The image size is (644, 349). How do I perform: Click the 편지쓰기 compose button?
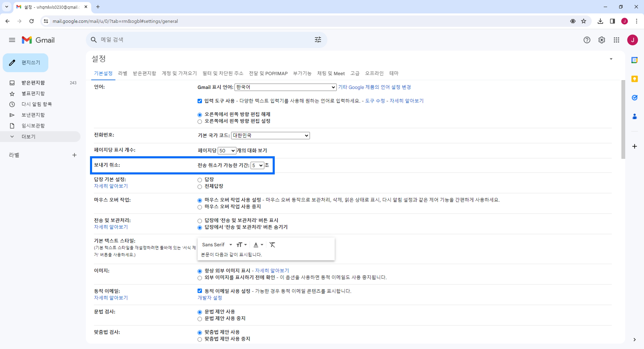click(25, 63)
